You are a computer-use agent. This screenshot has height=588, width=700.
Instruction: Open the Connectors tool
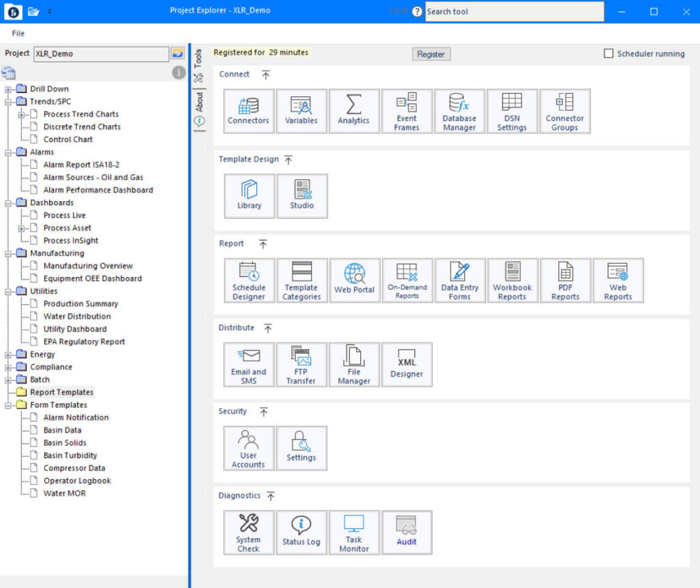248,111
